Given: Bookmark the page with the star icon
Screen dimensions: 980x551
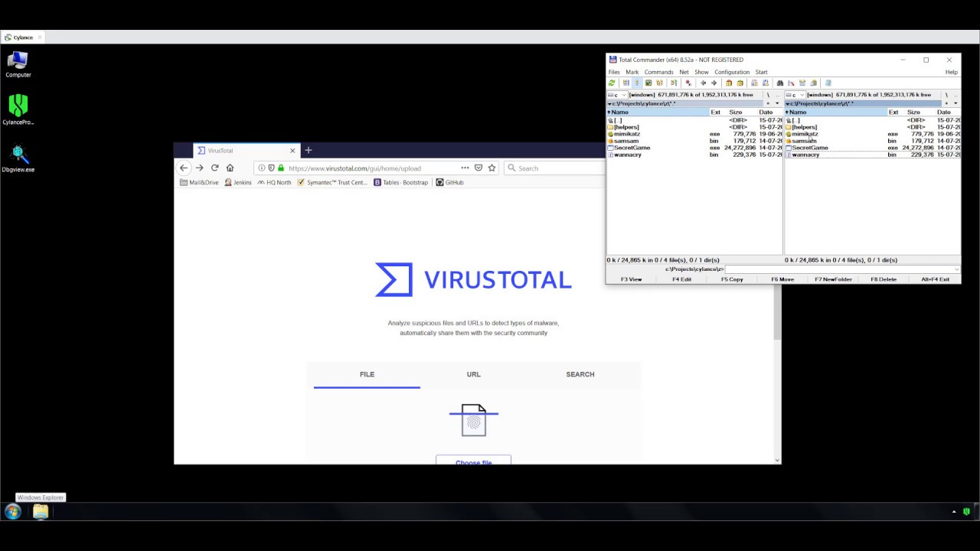Looking at the screenshot, I should pyautogui.click(x=492, y=168).
